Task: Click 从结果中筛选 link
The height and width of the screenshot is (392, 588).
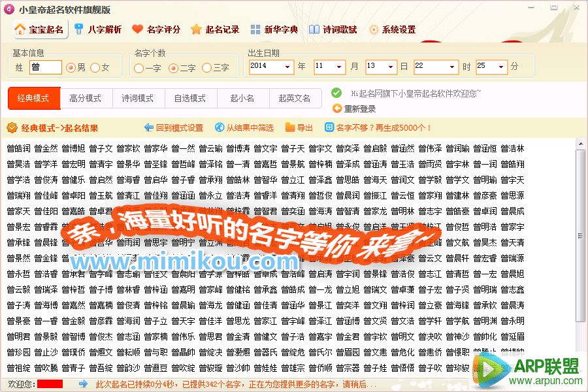Action: (250, 128)
